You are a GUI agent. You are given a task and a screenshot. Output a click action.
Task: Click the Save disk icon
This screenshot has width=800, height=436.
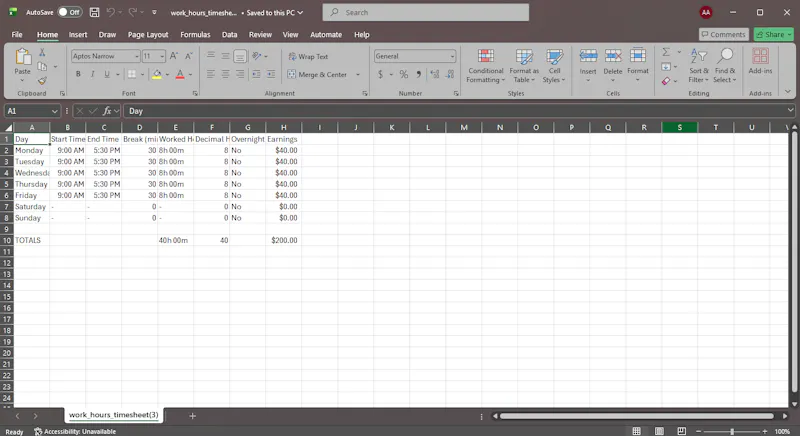click(x=94, y=12)
